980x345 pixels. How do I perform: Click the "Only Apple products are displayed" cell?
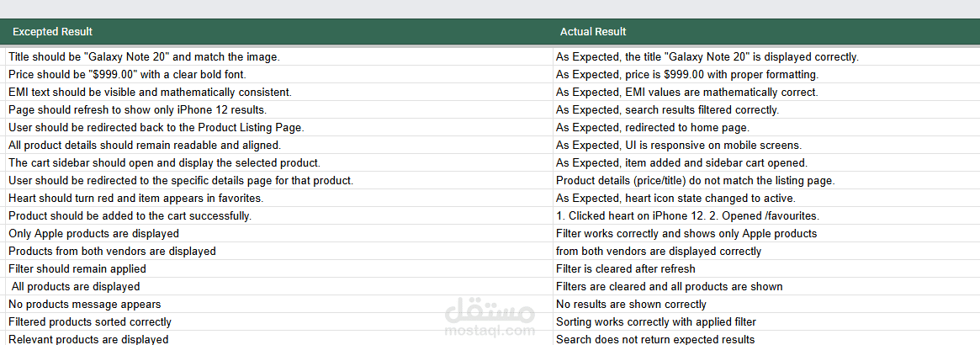93,234
